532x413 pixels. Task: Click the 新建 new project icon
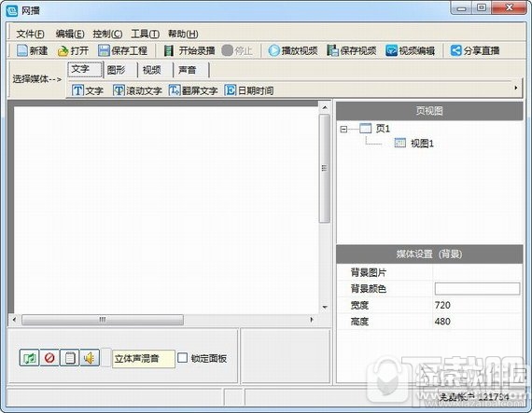[22, 51]
